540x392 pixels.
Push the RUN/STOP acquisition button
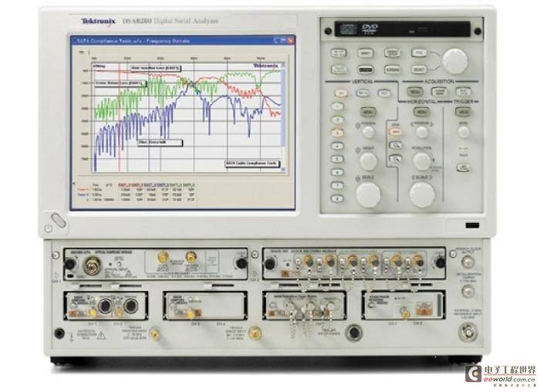[x=463, y=92]
